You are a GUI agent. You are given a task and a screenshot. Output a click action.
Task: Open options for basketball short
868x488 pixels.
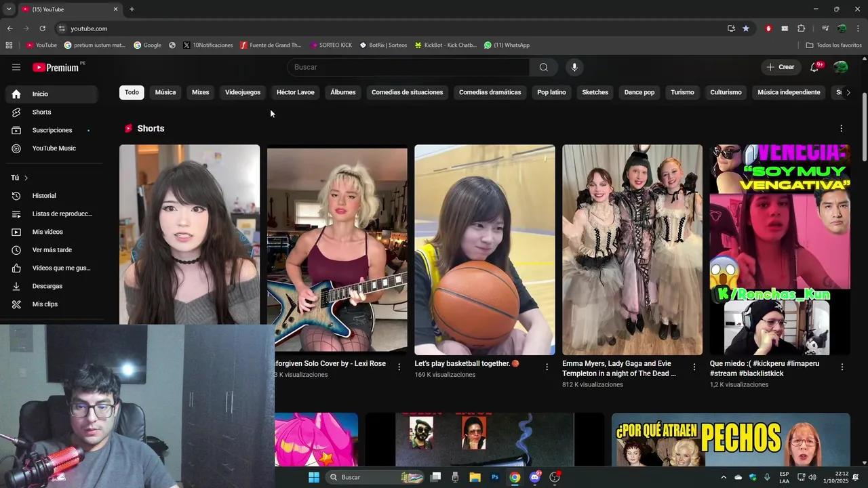[547, 367]
